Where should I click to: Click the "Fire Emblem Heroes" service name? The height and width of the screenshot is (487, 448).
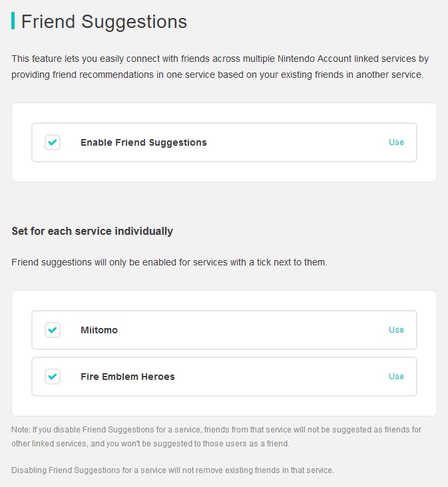pos(127,377)
